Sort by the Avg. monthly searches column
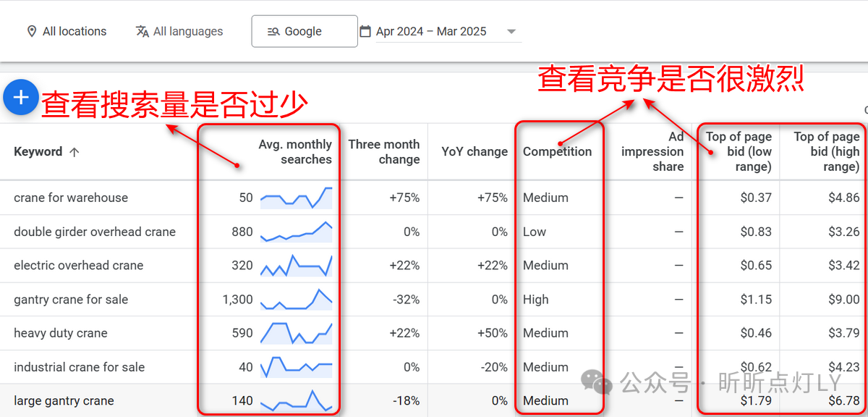This screenshot has width=868, height=417. coord(294,151)
